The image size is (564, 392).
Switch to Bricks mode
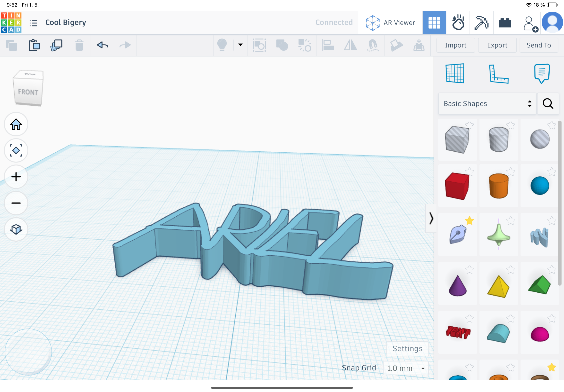(x=505, y=23)
